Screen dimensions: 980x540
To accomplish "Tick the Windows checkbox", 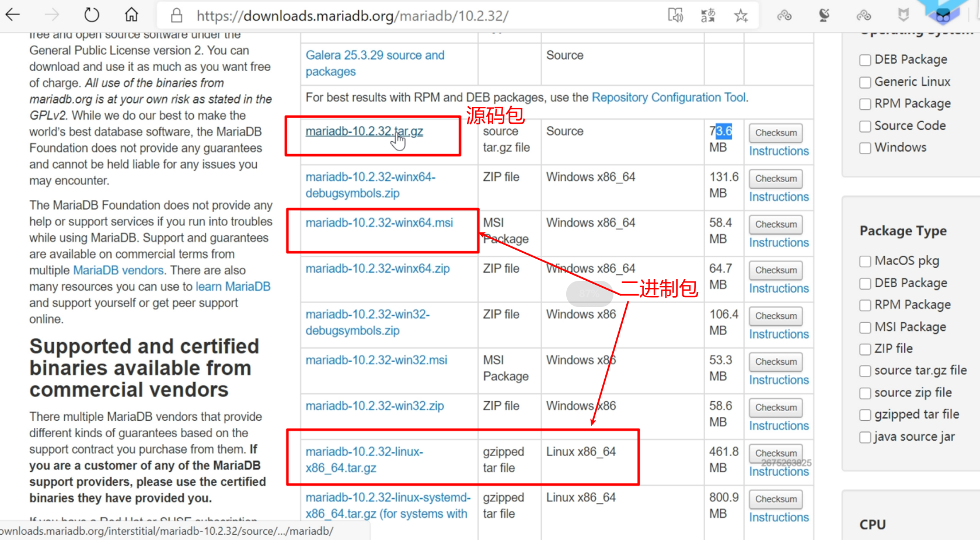I will click(865, 148).
